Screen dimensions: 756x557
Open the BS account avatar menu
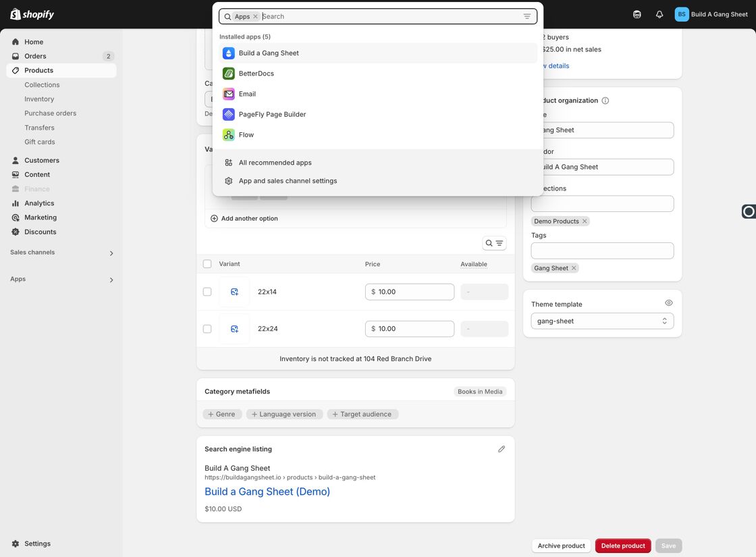tap(681, 14)
